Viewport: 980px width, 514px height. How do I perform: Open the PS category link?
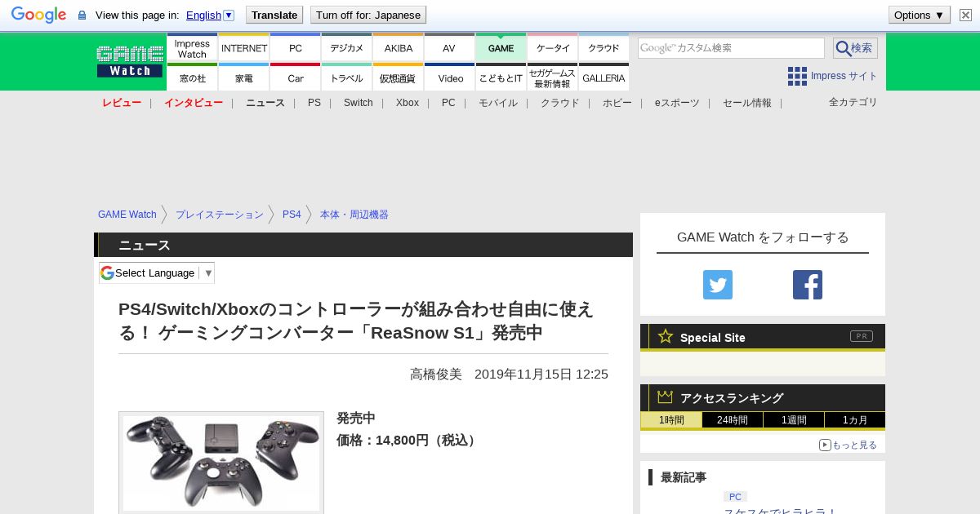(x=314, y=103)
